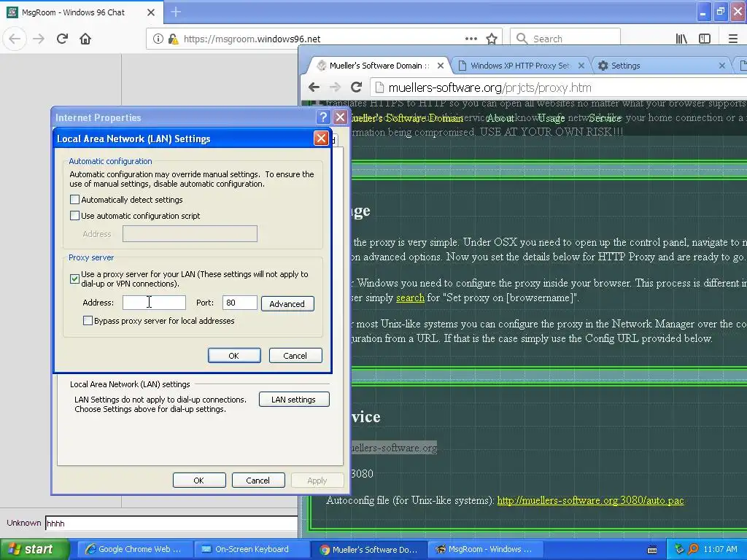Open the Usage menu on Mueller's page
Image resolution: width=747 pixels, height=560 pixels.
(x=551, y=117)
